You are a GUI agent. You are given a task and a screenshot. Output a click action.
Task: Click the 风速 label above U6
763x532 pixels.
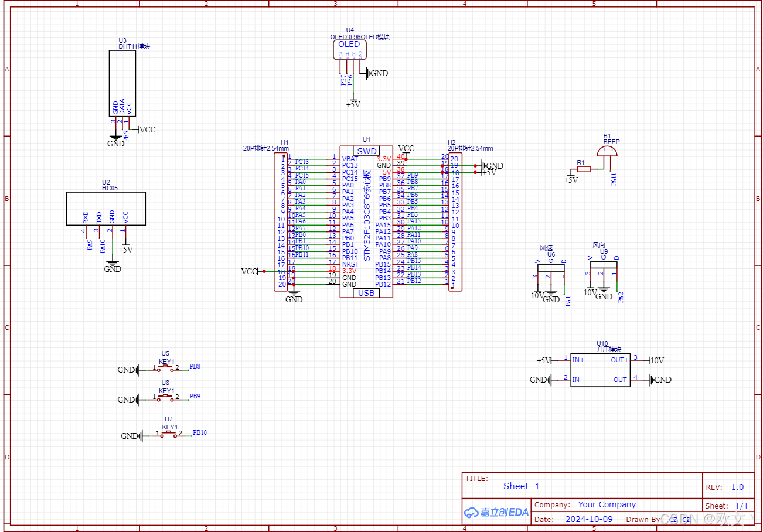[x=546, y=248]
